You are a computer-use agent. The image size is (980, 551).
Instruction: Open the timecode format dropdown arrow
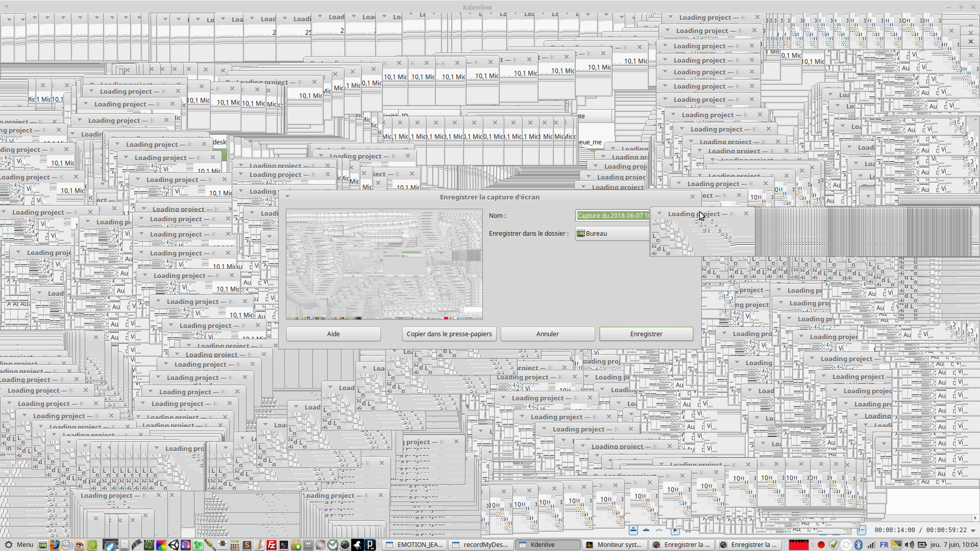973,530
